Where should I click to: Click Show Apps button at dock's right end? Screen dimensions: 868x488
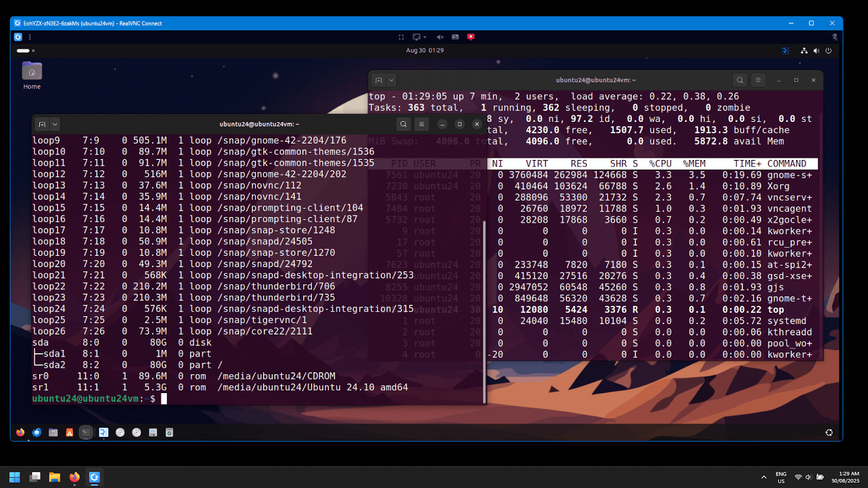click(829, 432)
